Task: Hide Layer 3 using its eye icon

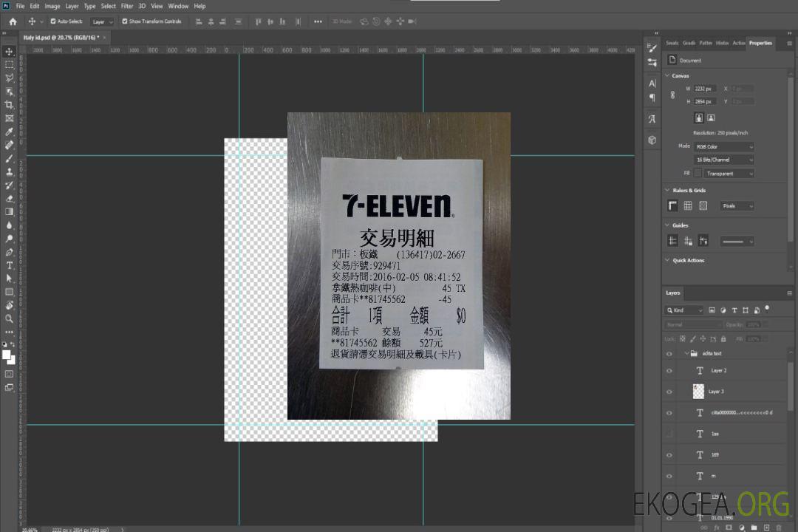Action: tap(669, 392)
